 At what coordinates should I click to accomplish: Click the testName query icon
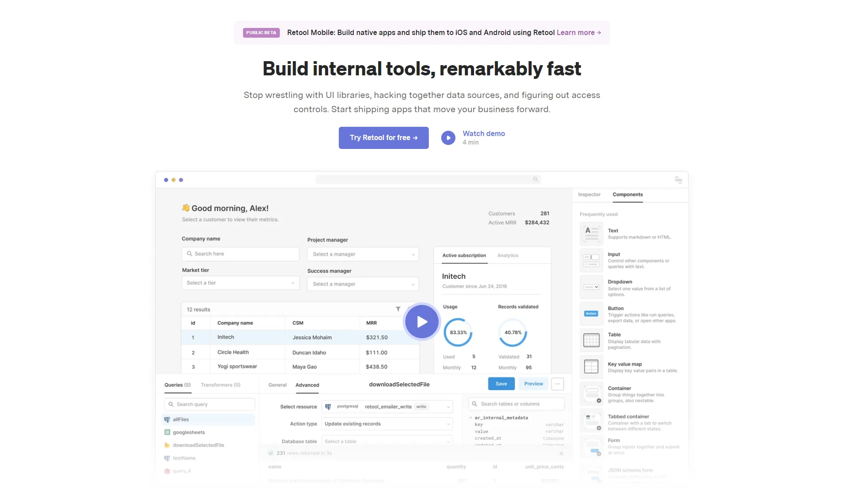tap(167, 458)
